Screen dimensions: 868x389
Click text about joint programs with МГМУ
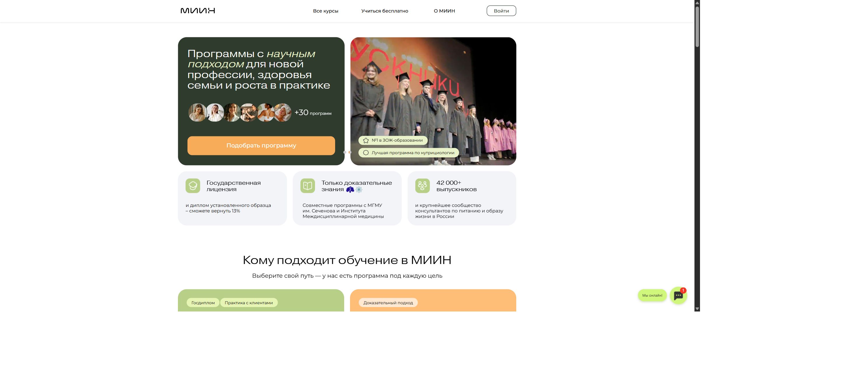pyautogui.click(x=343, y=211)
